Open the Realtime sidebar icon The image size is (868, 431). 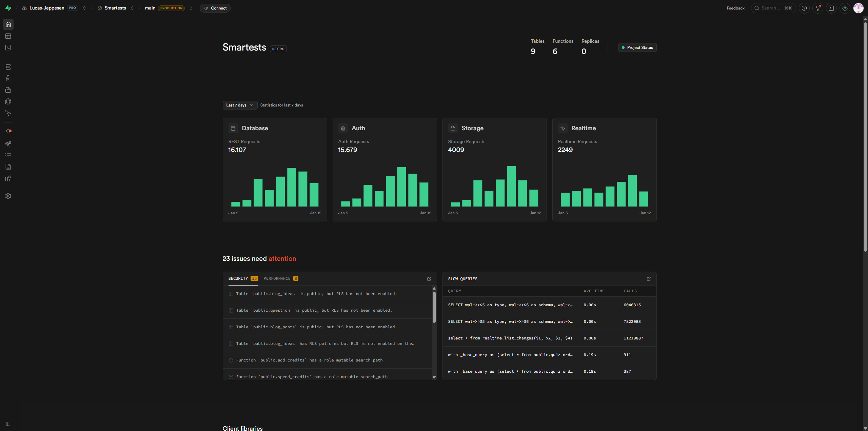(x=8, y=113)
